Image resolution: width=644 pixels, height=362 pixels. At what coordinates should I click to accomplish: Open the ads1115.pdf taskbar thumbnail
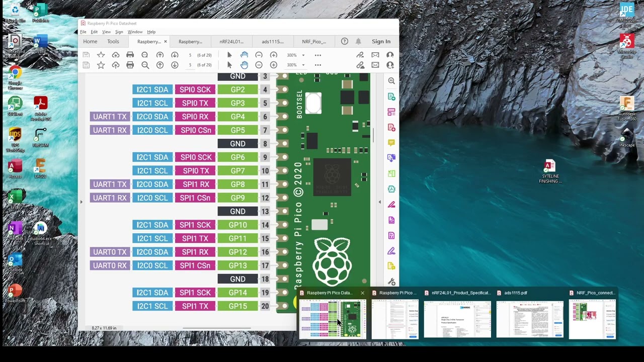(530, 315)
